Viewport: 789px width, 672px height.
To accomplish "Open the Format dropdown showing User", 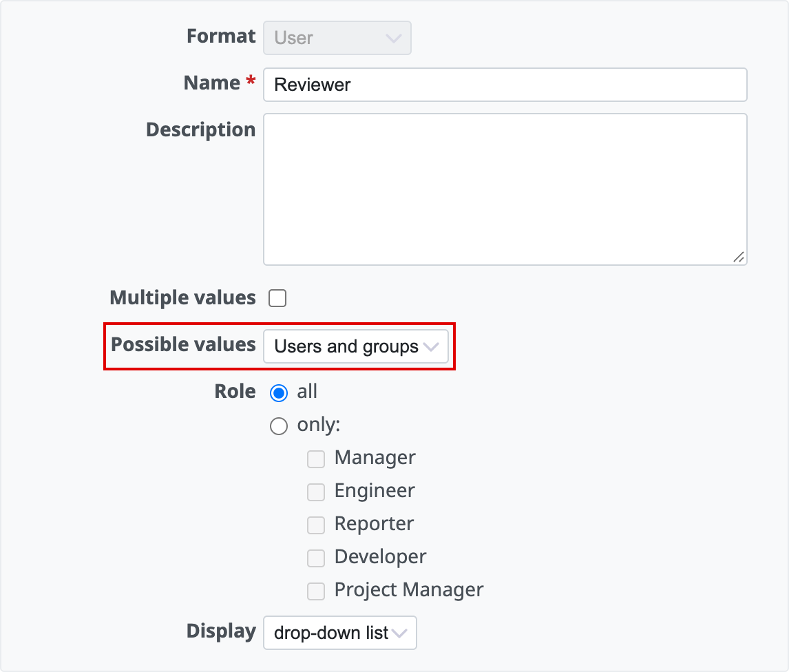I will pyautogui.click(x=337, y=38).
